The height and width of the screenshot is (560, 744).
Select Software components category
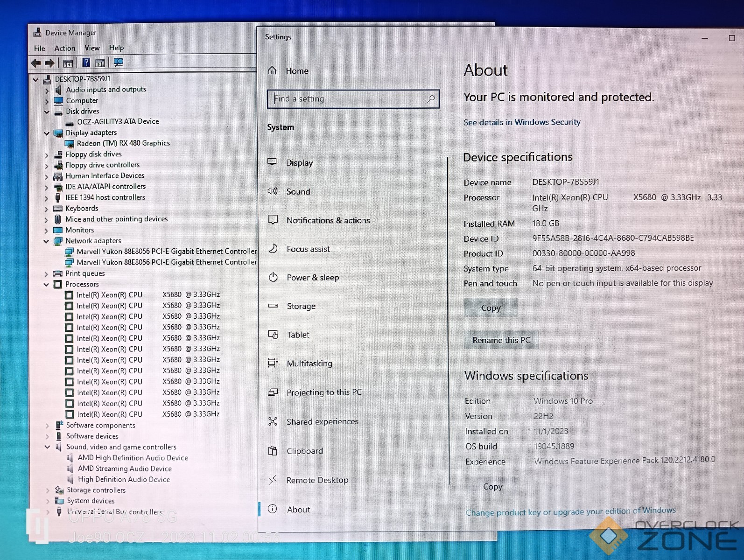(100, 425)
